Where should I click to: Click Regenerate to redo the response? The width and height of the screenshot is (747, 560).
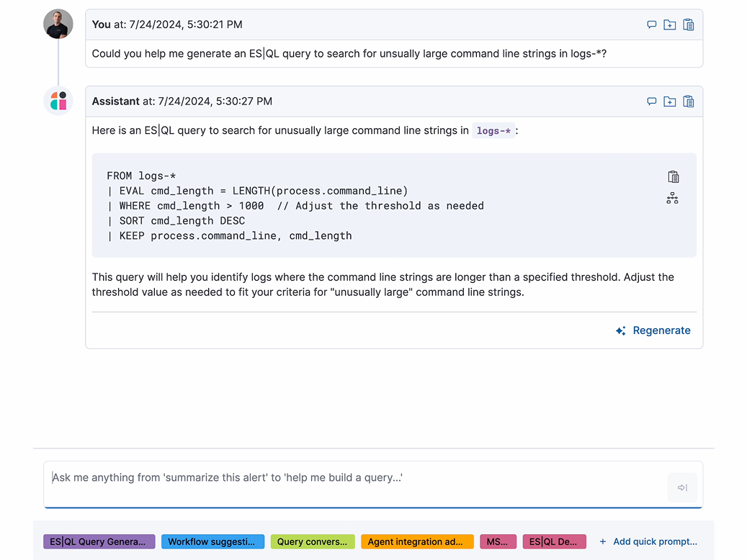click(653, 330)
